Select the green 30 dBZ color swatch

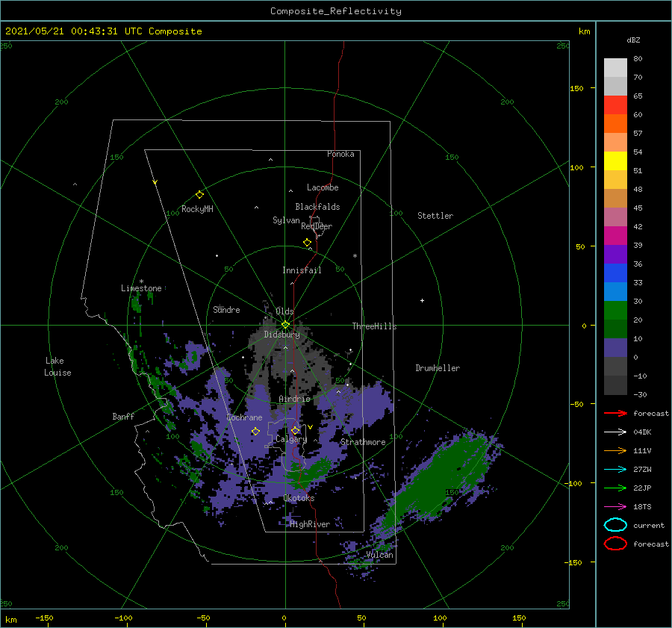tap(615, 310)
